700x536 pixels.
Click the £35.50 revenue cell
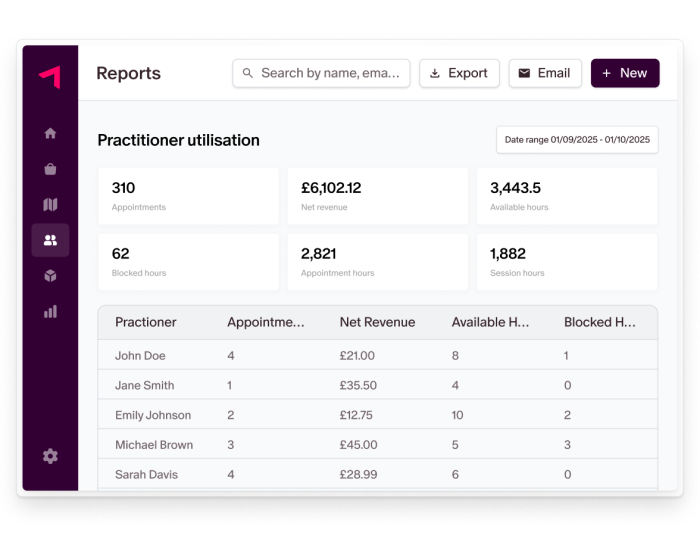[358, 385]
